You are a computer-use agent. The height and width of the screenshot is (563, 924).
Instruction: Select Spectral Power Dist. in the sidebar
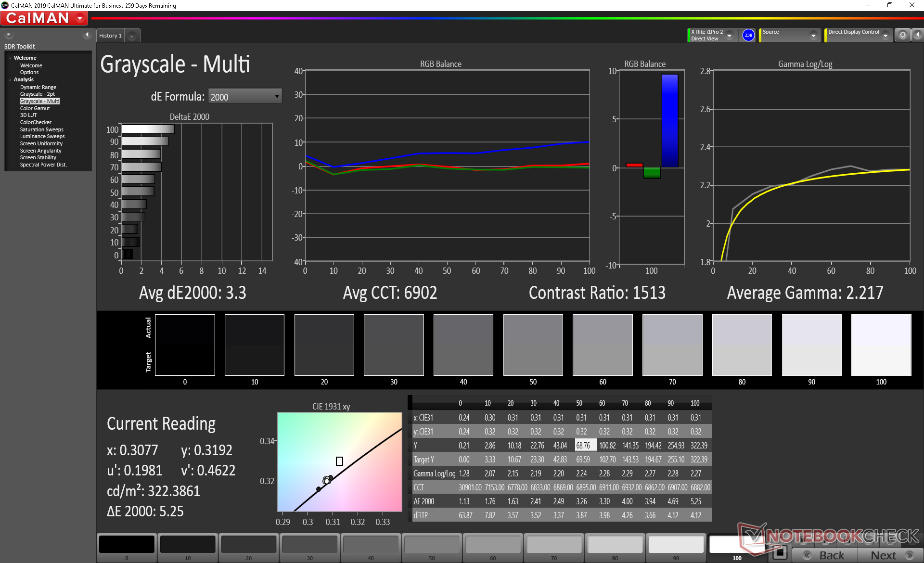point(43,165)
